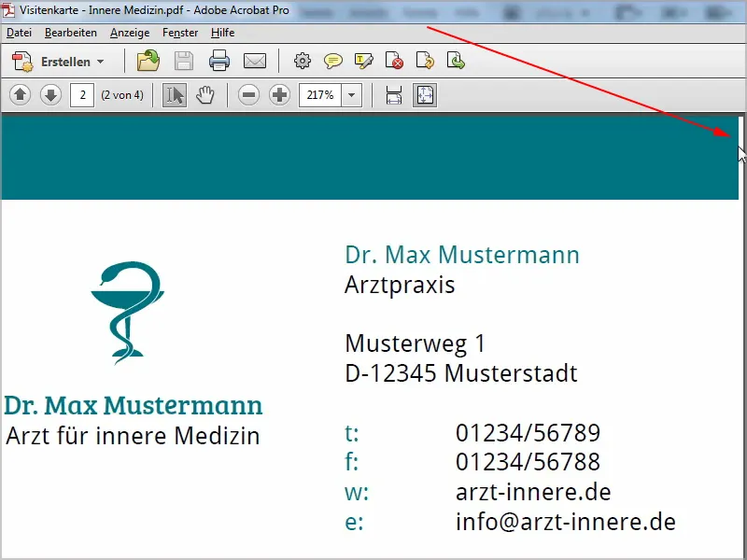Image resolution: width=747 pixels, height=560 pixels.
Task: Open the zoom level dropdown arrow
Action: (x=352, y=95)
